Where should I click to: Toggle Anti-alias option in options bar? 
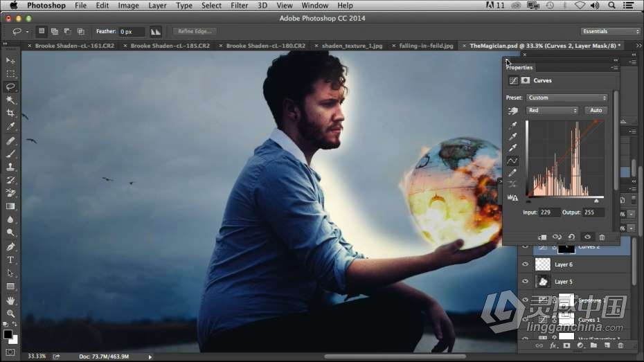(156, 31)
